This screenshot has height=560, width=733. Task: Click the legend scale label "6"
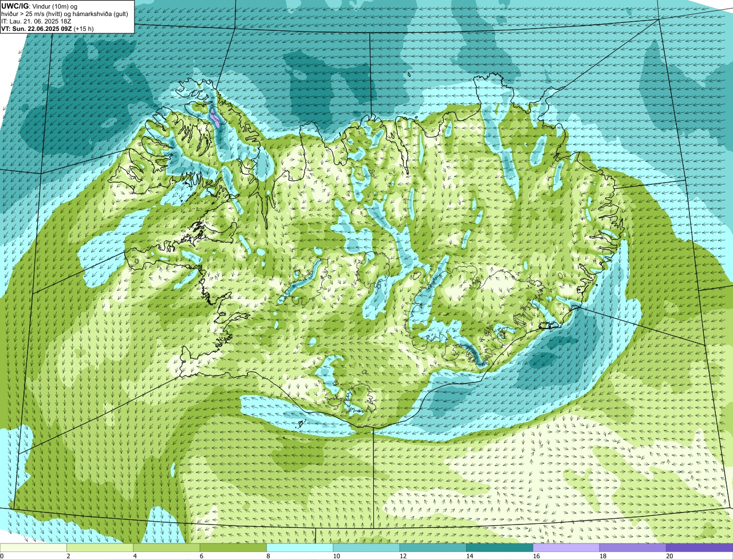202,556
